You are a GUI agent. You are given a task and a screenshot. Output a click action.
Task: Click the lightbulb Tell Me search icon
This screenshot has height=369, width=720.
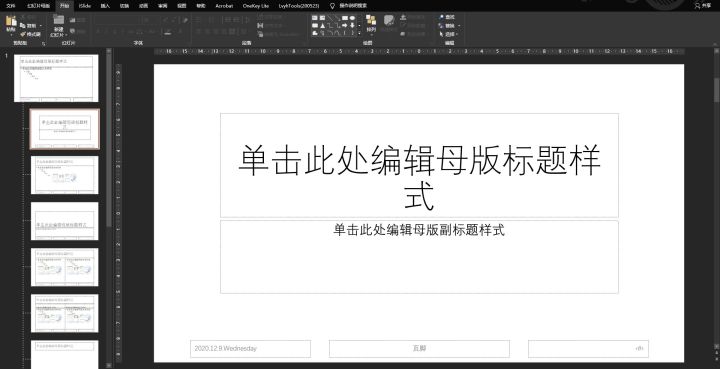click(x=332, y=6)
